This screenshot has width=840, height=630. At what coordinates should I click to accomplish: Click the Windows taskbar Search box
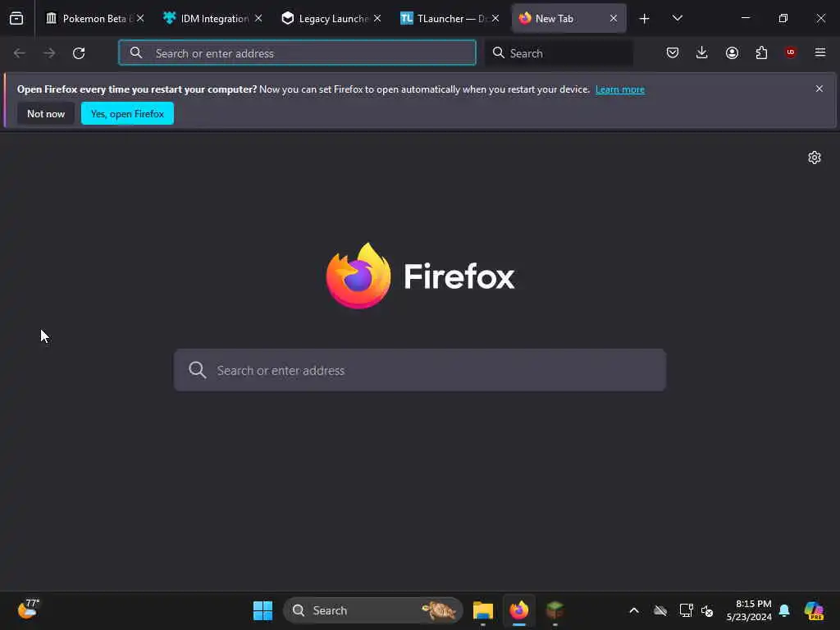373,610
